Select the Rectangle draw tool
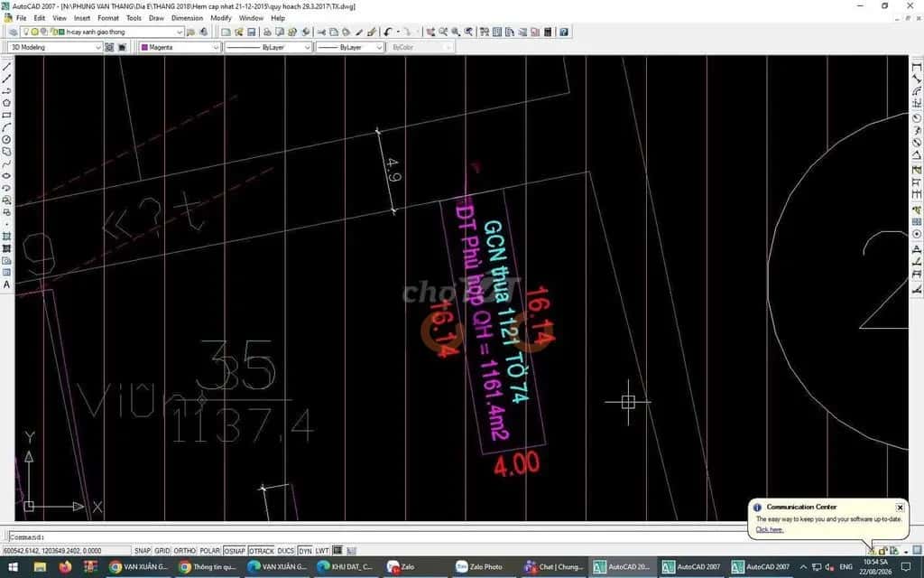This screenshot has width=924, height=578. (x=6, y=115)
